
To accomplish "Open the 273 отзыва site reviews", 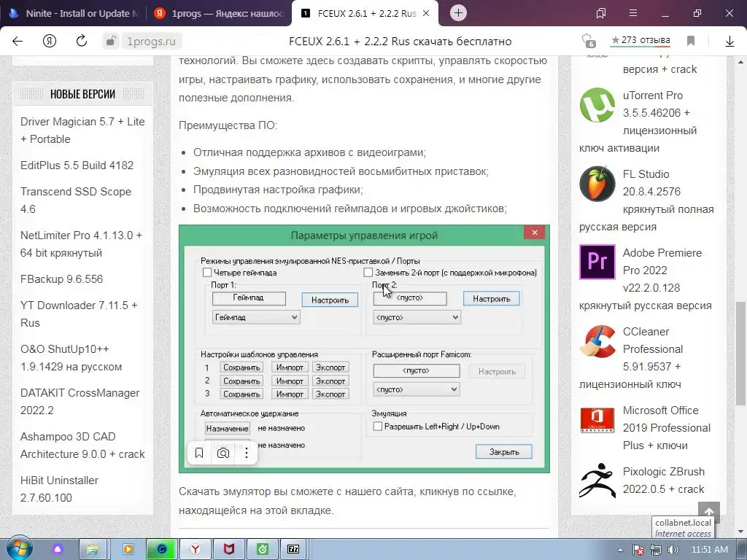I will (x=640, y=41).
